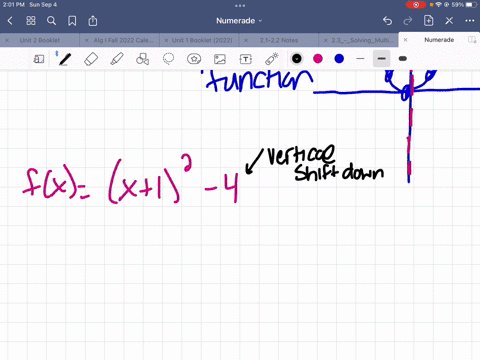Go back with the left chevron arrow
The image size is (480, 360).
(10, 21)
